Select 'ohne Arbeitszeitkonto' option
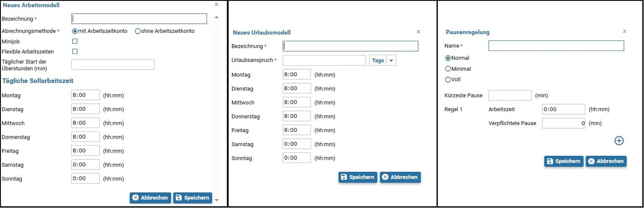The width and height of the screenshot is (644, 208). [138, 31]
